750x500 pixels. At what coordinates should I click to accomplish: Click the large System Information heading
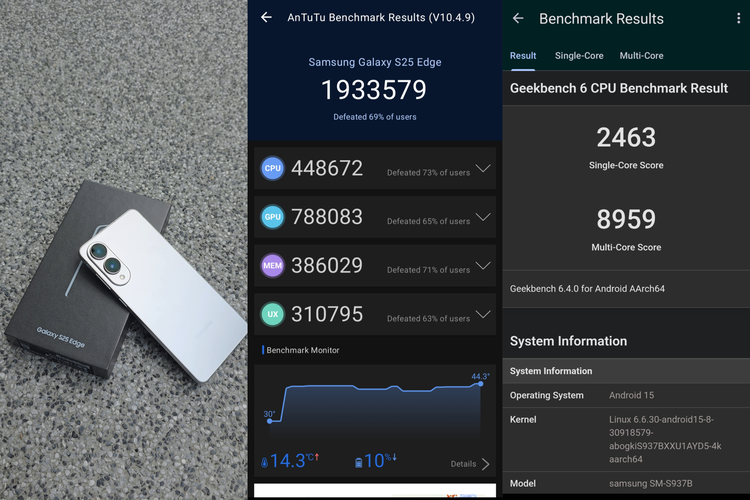(568, 341)
